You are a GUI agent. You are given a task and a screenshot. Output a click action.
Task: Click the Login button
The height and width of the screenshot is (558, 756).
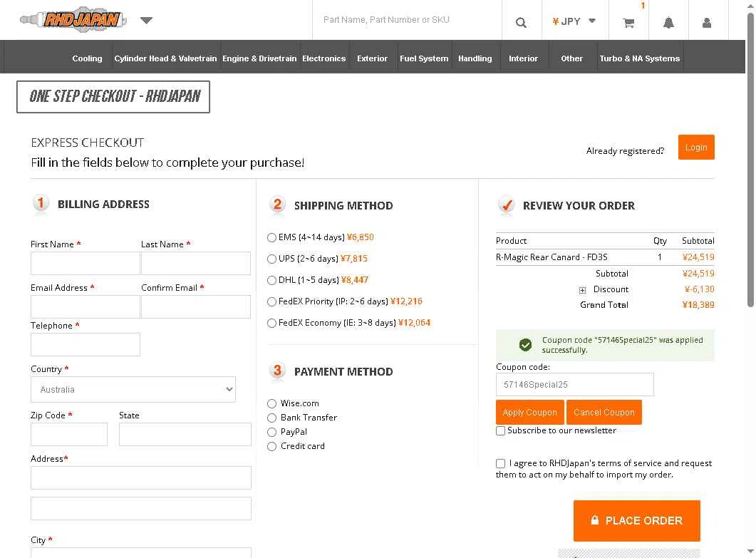pyautogui.click(x=696, y=147)
